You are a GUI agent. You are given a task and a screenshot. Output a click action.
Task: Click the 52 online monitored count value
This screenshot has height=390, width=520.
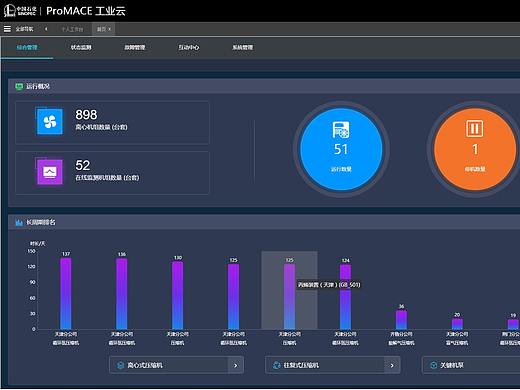tap(83, 165)
